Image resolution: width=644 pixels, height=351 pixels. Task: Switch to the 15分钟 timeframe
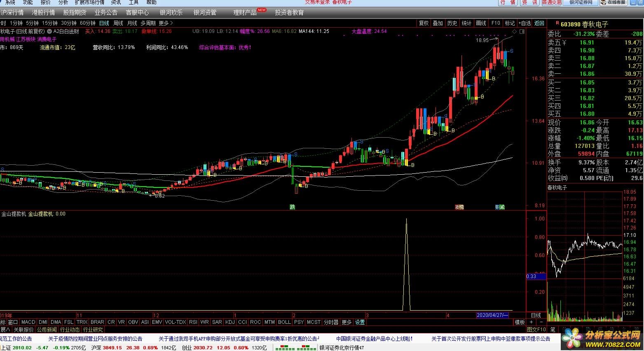[50, 23]
